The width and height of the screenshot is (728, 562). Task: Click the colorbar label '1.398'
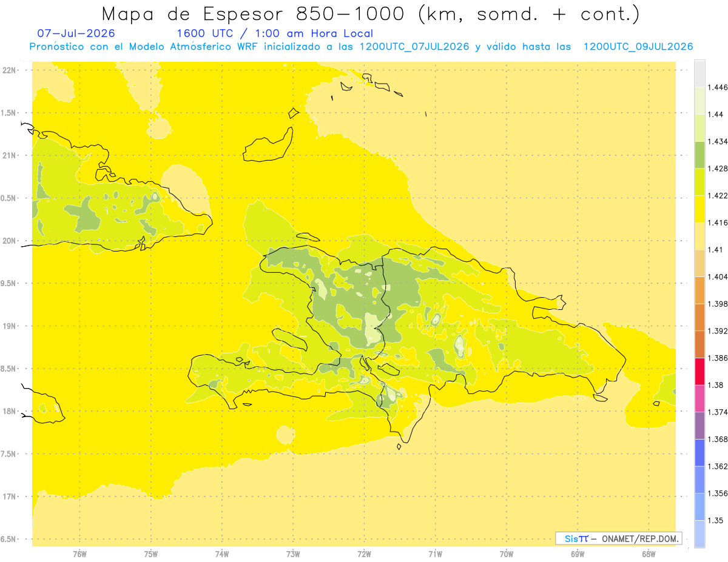point(718,304)
